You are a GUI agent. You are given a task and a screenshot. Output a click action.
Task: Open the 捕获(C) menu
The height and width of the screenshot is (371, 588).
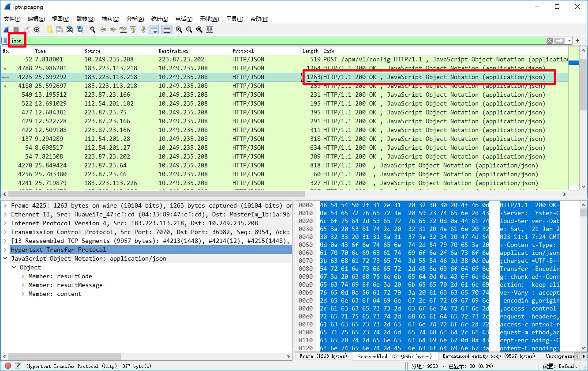point(110,19)
